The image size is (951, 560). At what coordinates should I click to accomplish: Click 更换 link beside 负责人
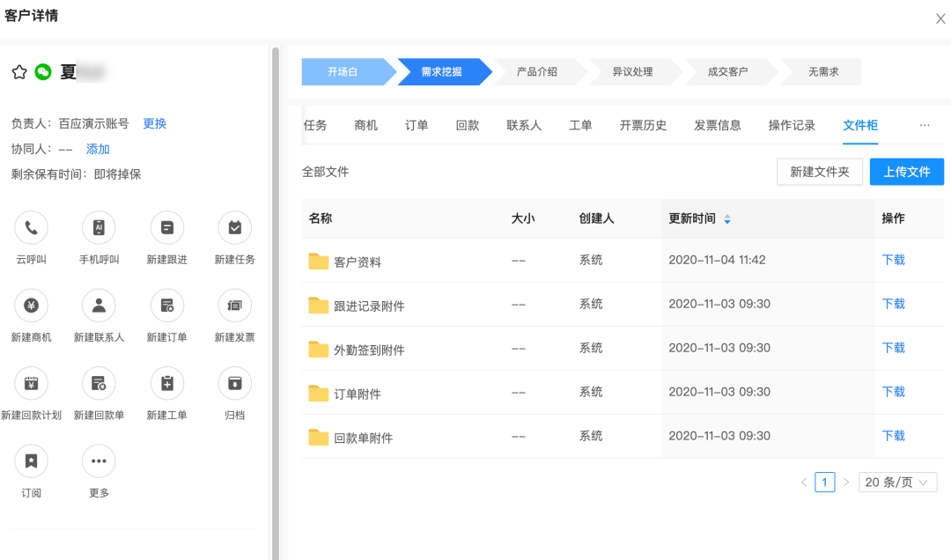(x=155, y=124)
